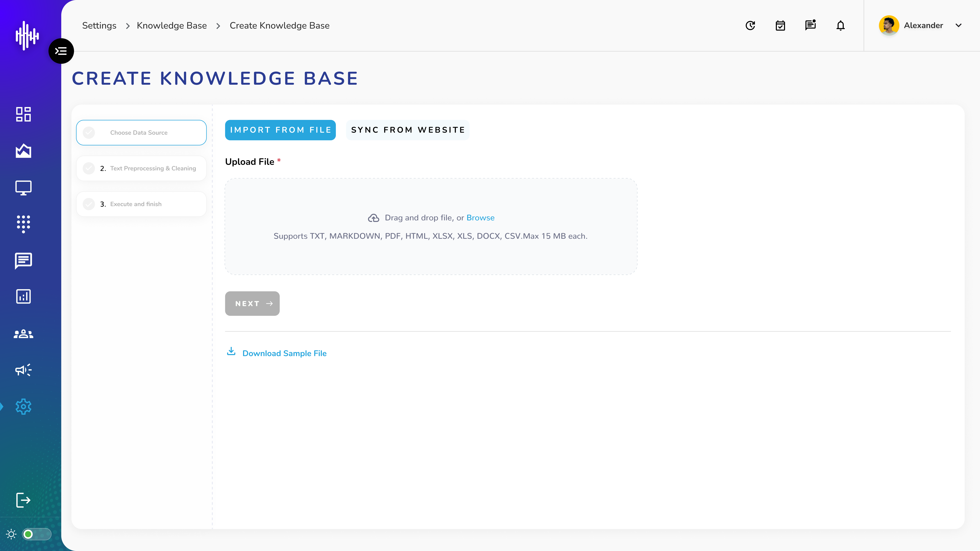Select the Text Preprocessing & Cleaning step
Image resolution: width=980 pixels, height=551 pixels.
tap(141, 169)
